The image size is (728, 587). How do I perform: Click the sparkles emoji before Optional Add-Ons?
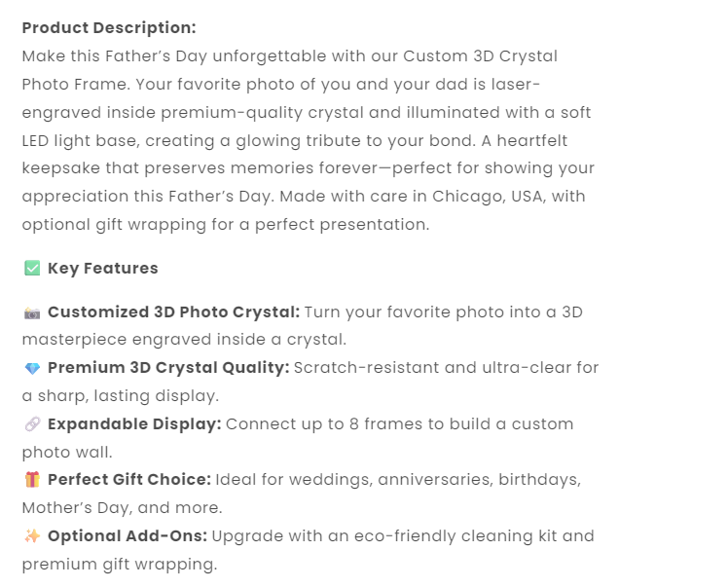coord(32,536)
